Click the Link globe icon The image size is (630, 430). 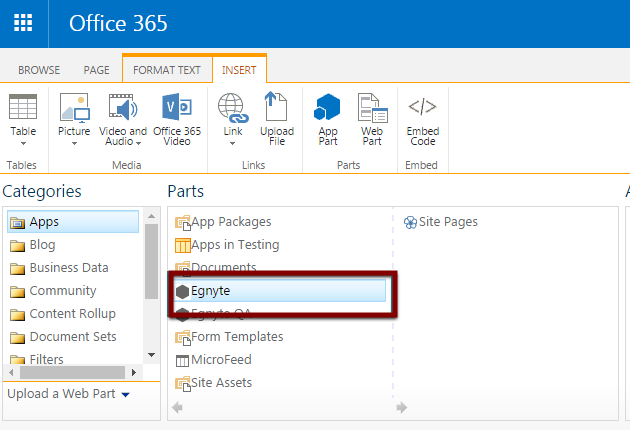click(233, 107)
